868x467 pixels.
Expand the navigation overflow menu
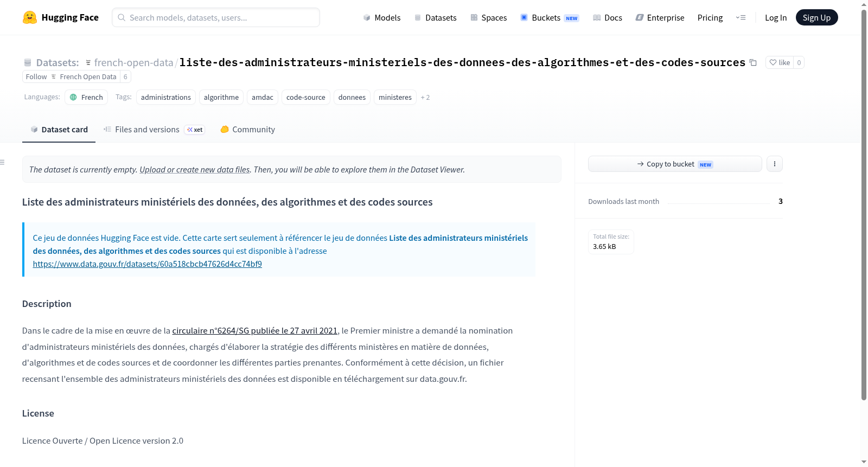point(741,17)
